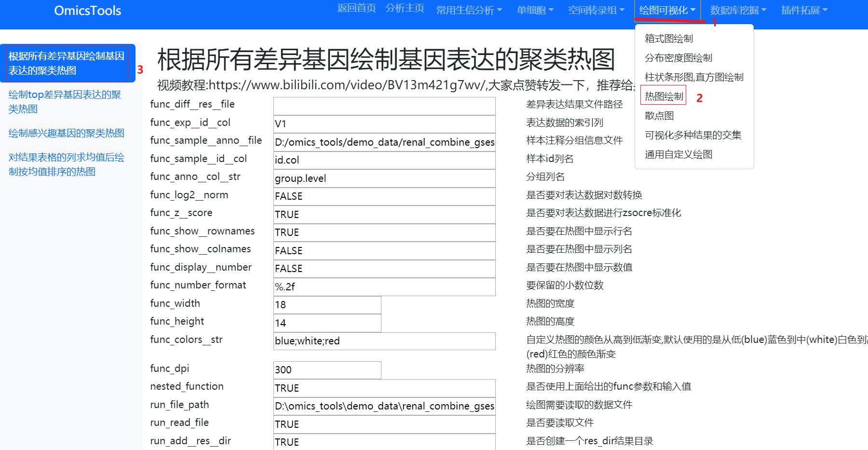The image size is (868, 450).
Task: Click the func_show__colnames FALSE field
Action: click(x=384, y=251)
